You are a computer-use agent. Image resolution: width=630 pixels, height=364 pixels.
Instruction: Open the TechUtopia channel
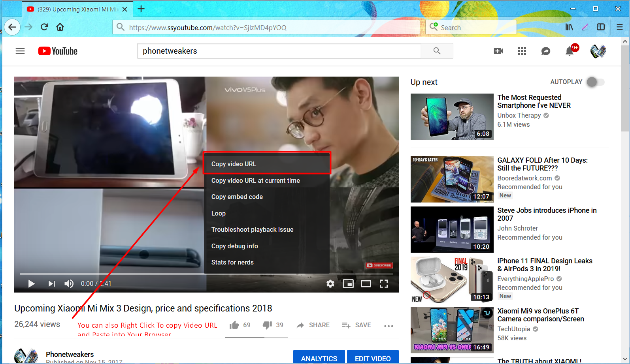pos(514,329)
